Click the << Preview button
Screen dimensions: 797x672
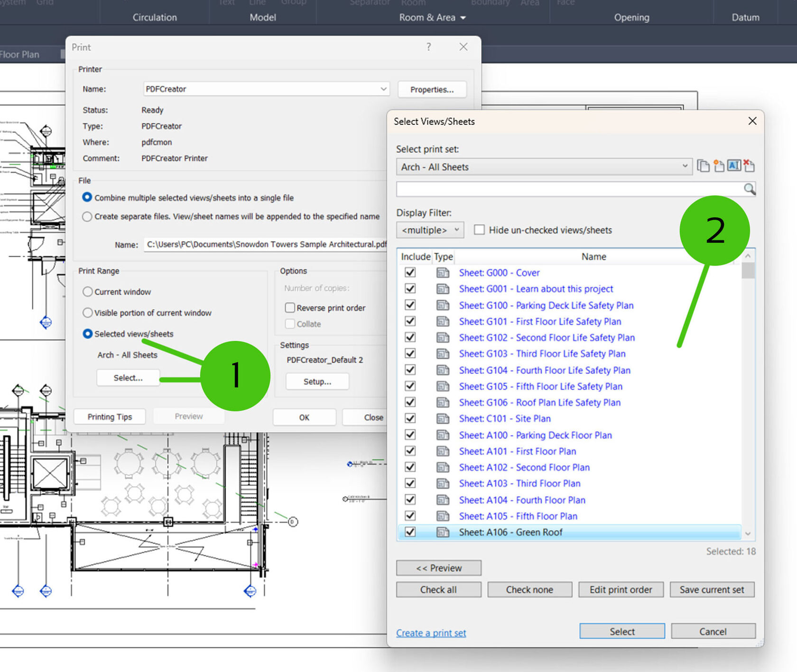438,568
